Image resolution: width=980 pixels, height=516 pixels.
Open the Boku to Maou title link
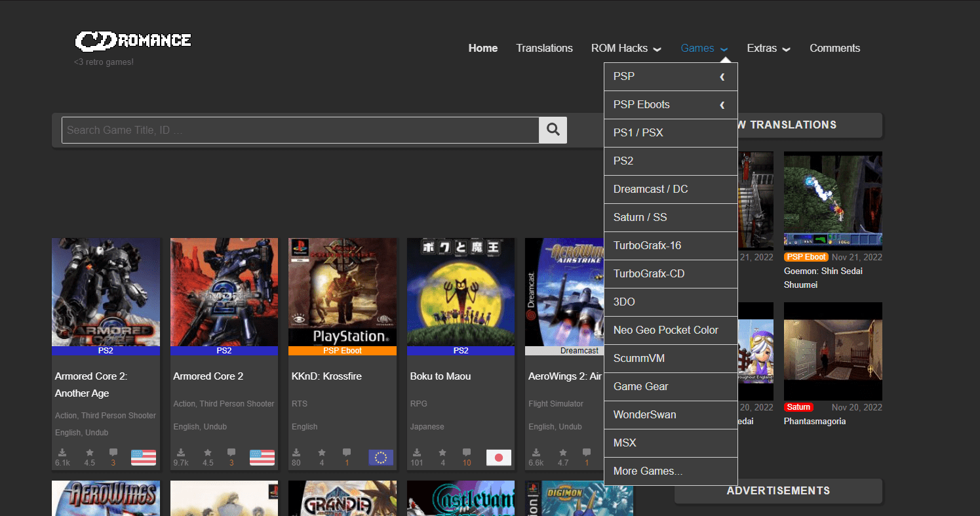(x=441, y=376)
